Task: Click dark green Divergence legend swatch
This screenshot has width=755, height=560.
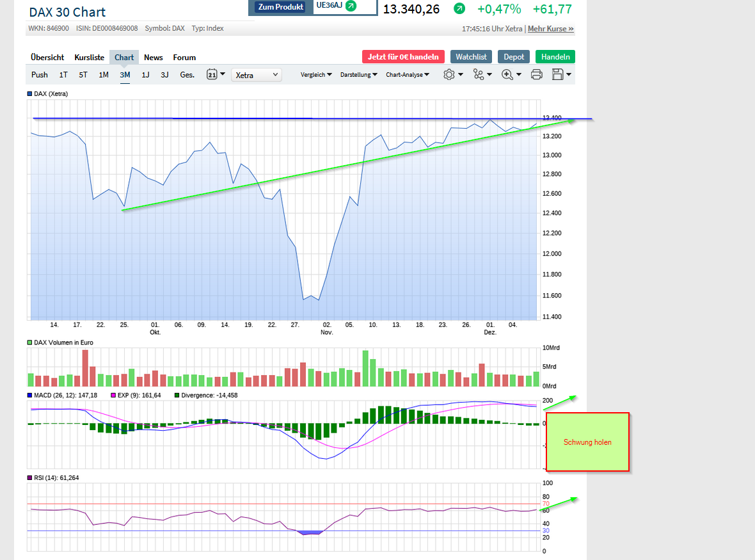Action: pyautogui.click(x=177, y=396)
